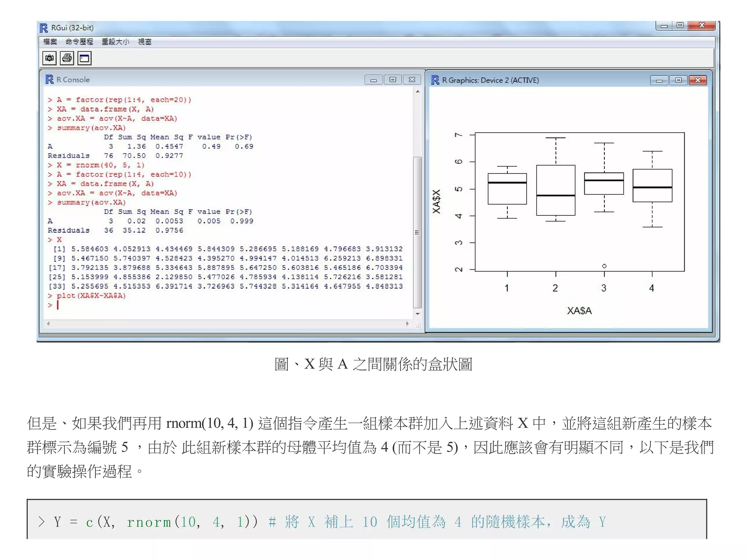Click the RGui logo in the main title bar
Image resolution: width=747 pixels, height=560 pixels.
(x=44, y=28)
